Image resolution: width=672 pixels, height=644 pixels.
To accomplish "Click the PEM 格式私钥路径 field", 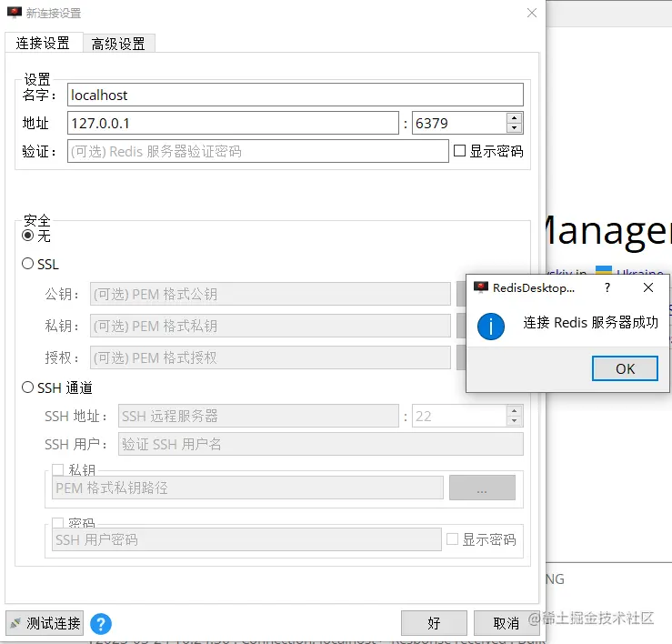I will [x=247, y=488].
